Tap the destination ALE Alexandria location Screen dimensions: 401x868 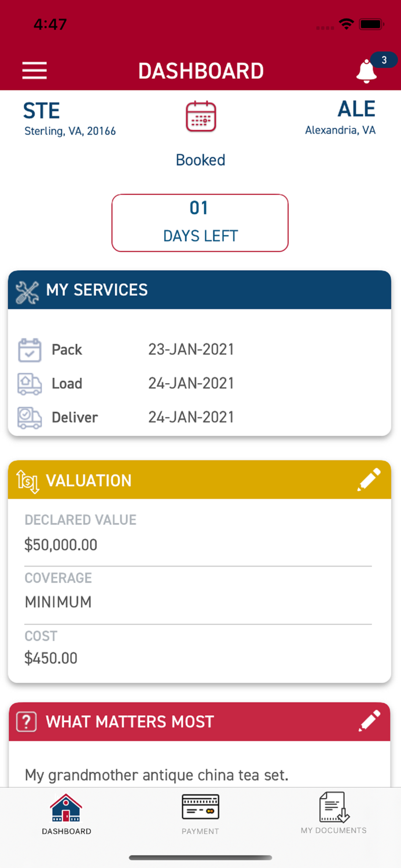341,117
